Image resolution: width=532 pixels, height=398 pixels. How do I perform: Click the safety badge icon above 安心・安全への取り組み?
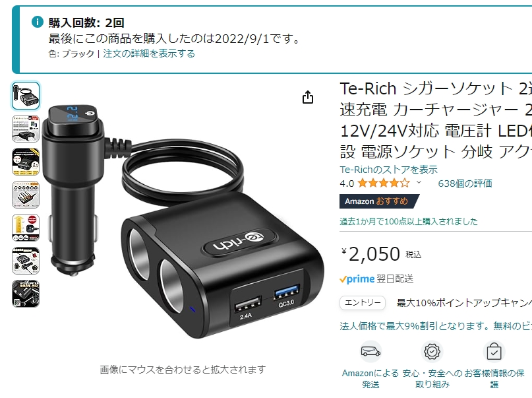click(x=432, y=351)
